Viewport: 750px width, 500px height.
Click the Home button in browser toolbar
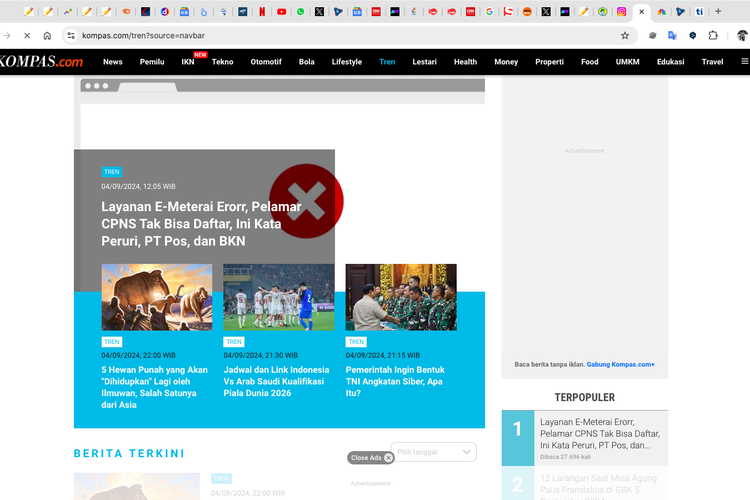(47, 35)
